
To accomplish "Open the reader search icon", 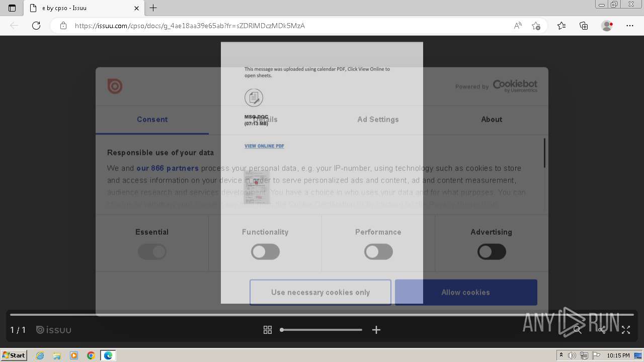I will [x=577, y=330].
